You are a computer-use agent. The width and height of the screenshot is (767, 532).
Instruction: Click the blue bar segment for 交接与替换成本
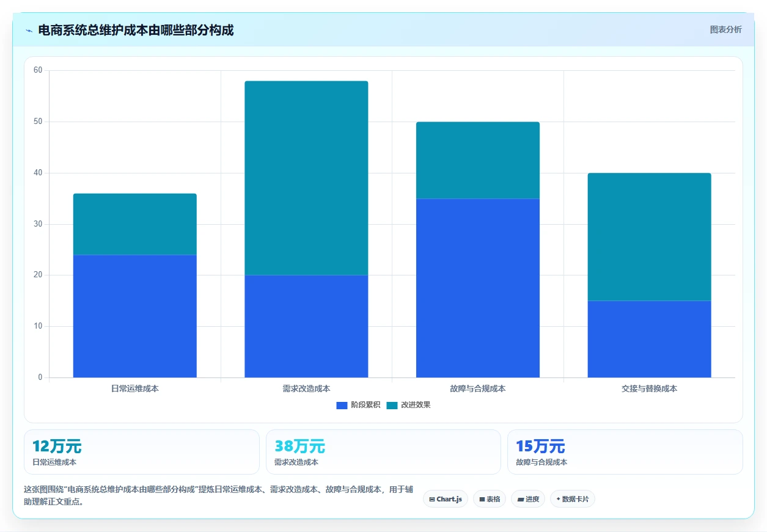pyautogui.click(x=650, y=339)
